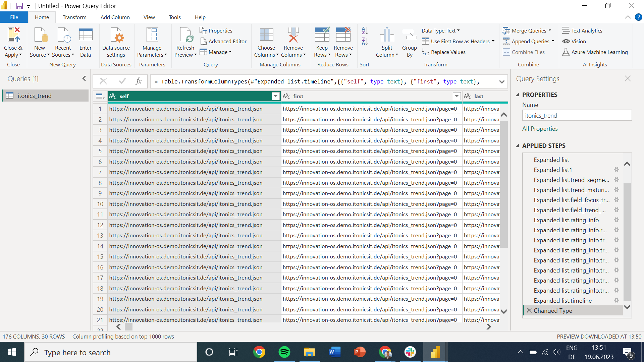Open gear settings for Expanded list.timeline step
Viewport: 644px width, 362px height.
[616, 300]
